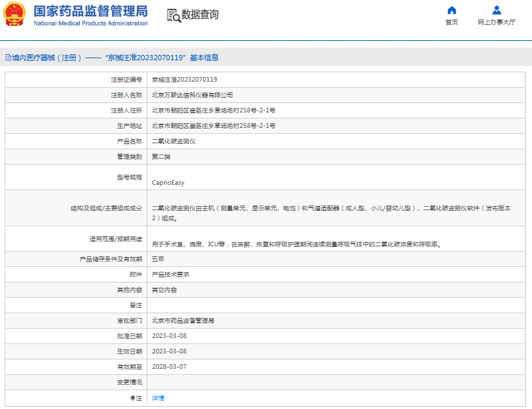The height and width of the screenshot is (409, 532).
Task: Click the national emblem logo
Action: pyautogui.click(x=15, y=14)
